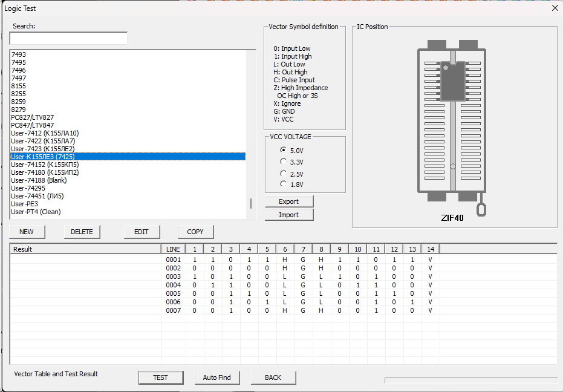This screenshot has height=392, width=563.
Task: Select PC827/LTV827 from the IC list
Action: click(32, 117)
